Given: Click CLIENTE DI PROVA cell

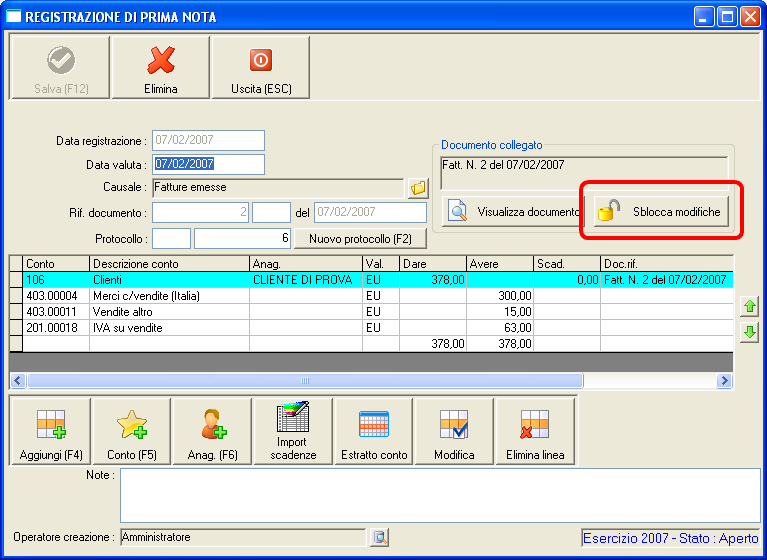Looking at the screenshot, I should point(306,280).
